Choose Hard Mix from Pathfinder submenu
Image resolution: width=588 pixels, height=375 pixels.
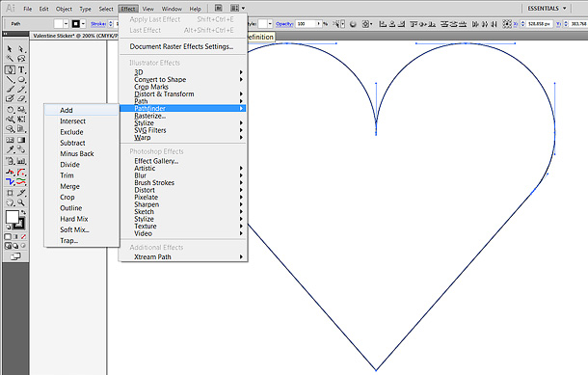81,219
